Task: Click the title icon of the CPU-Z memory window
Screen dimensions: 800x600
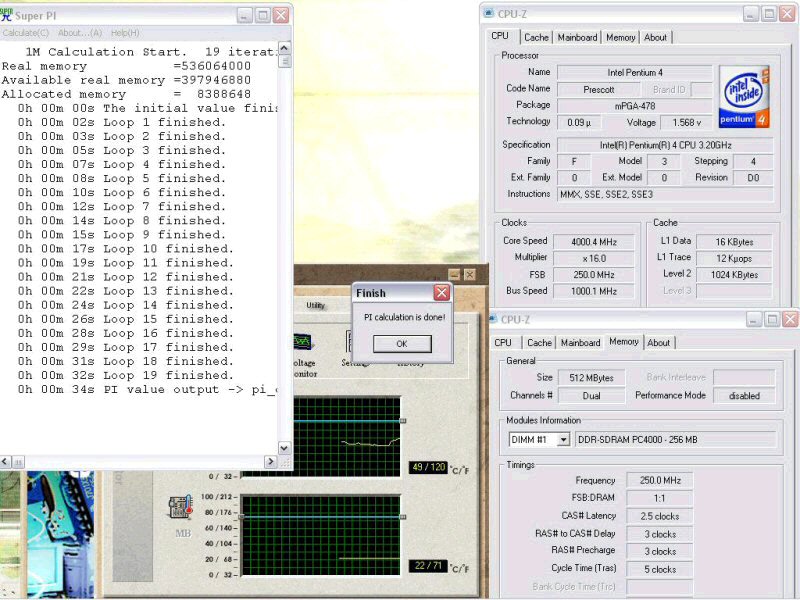Action: click(493, 319)
